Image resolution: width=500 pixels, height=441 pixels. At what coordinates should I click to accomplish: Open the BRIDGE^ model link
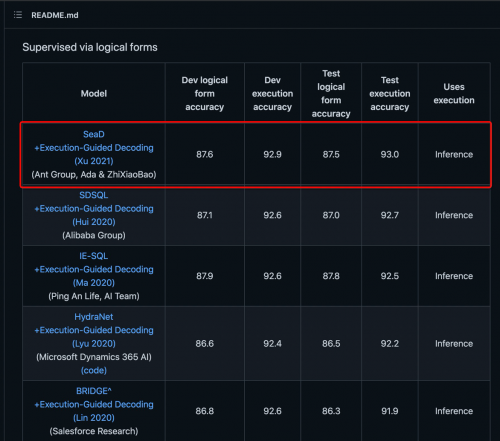pos(94,391)
